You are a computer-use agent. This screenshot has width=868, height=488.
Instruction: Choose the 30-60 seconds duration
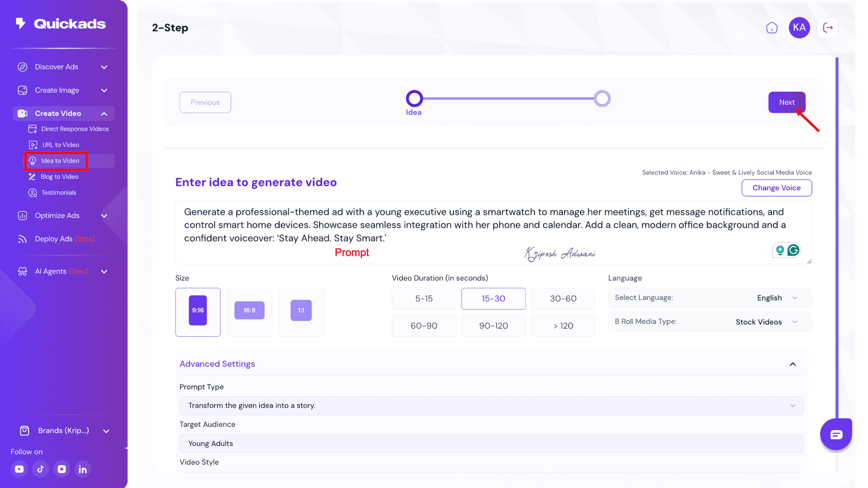pyautogui.click(x=563, y=299)
